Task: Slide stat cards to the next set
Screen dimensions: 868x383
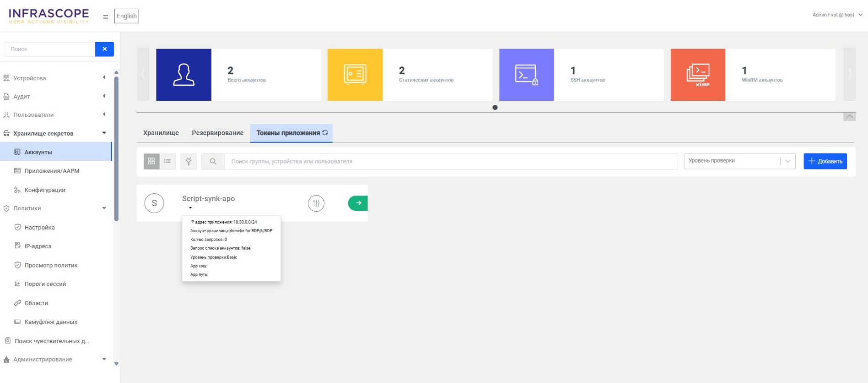Action: pyautogui.click(x=850, y=74)
